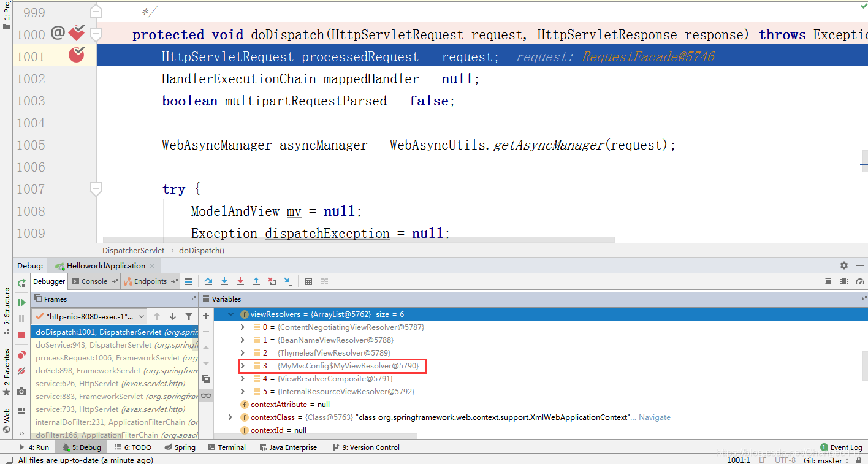The width and height of the screenshot is (868, 464).
Task: Click the layout settings icon in debug toolbar
Action: point(828,281)
